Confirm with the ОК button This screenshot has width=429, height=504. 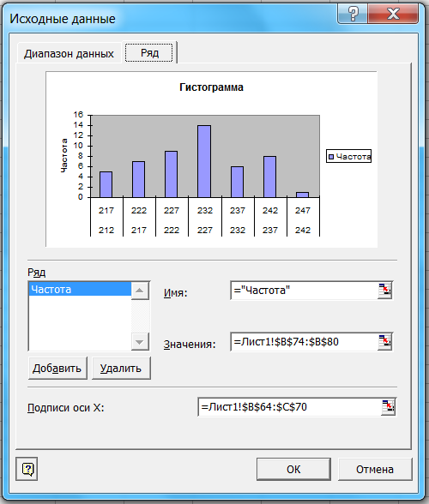(x=293, y=470)
